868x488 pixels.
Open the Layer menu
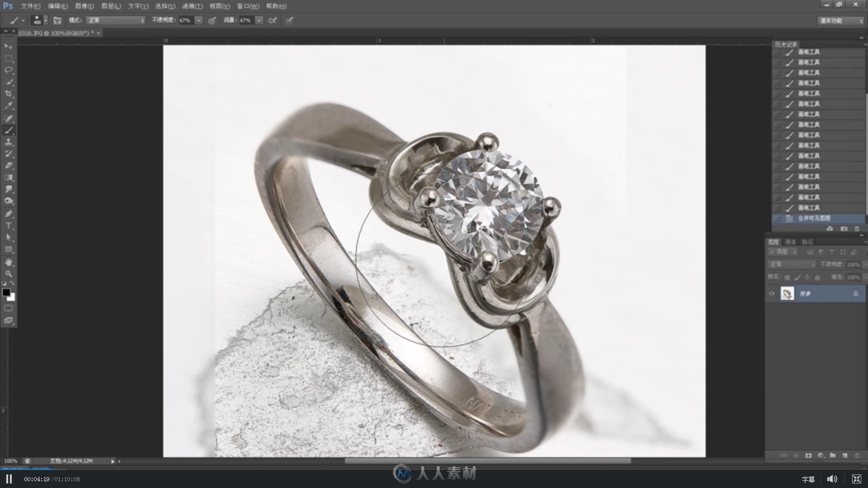(x=111, y=6)
